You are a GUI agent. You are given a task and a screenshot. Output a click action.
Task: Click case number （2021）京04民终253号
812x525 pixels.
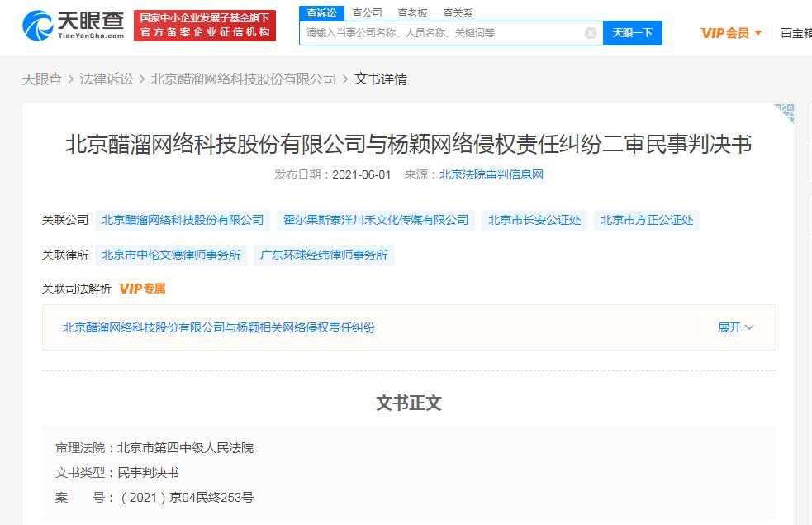point(185,498)
